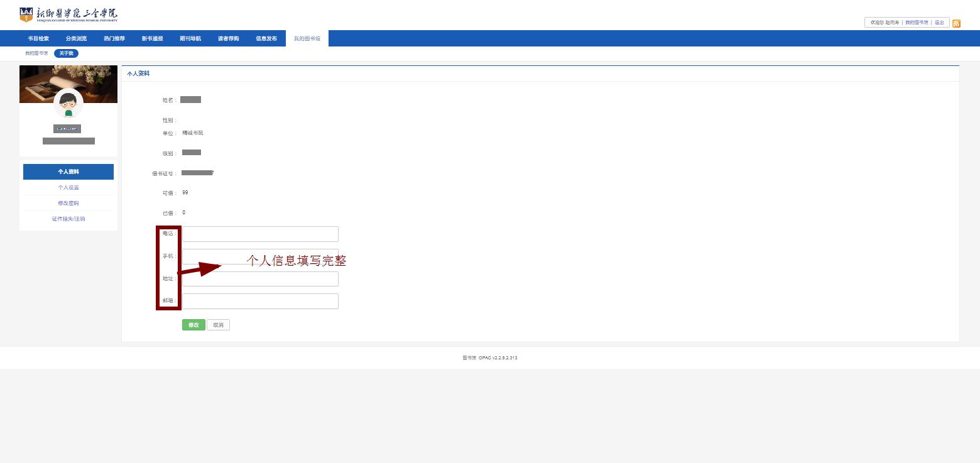This screenshot has height=463, width=980.
Task: Go to the 读者荐购 page
Action: pos(228,38)
